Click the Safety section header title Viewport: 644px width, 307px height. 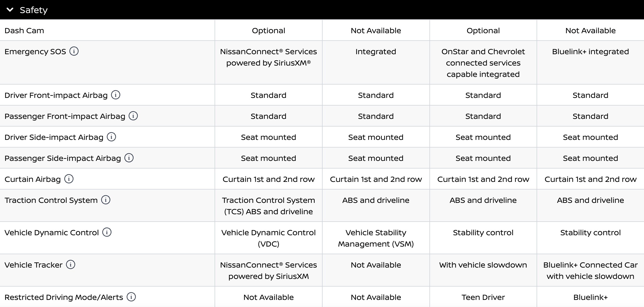tap(33, 10)
